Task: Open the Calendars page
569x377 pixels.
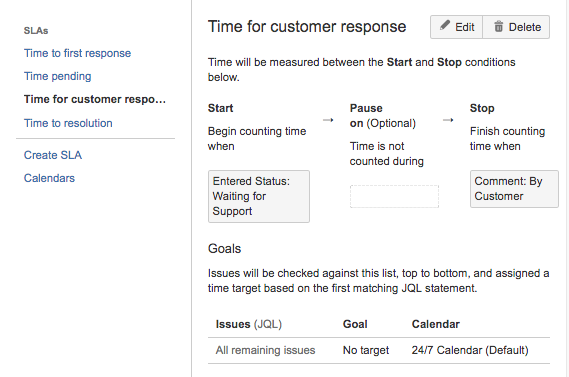Action: [x=49, y=178]
